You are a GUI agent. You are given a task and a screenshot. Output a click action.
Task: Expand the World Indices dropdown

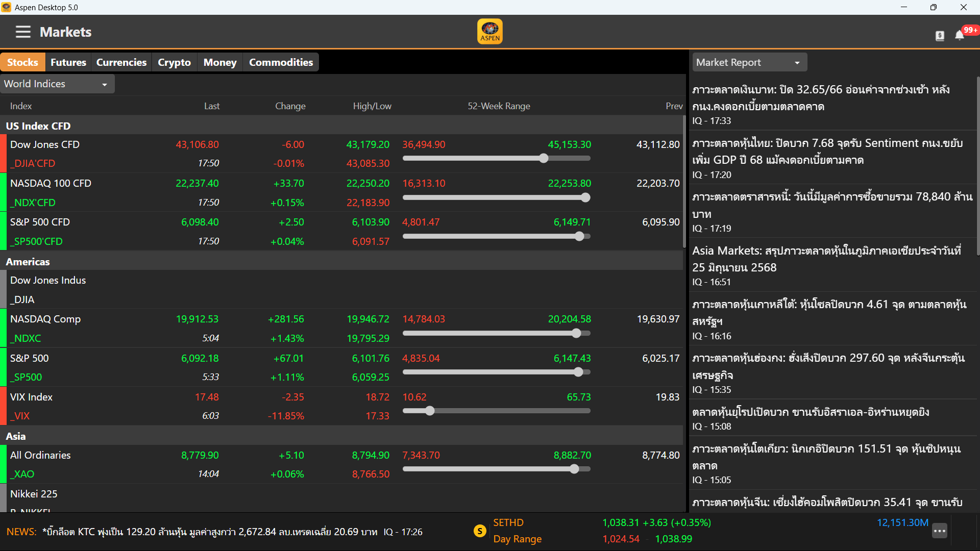(57, 84)
